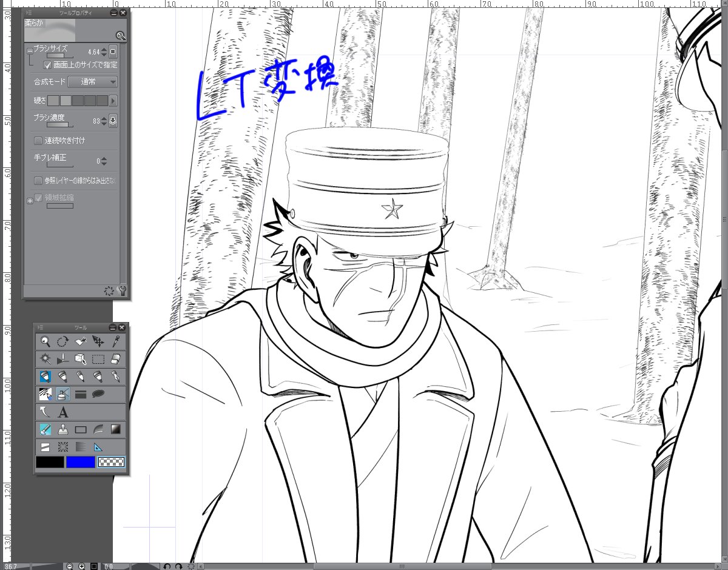Adjust the ブラシ濃度 slider
The width and height of the screenshot is (728, 570).
tap(59, 124)
